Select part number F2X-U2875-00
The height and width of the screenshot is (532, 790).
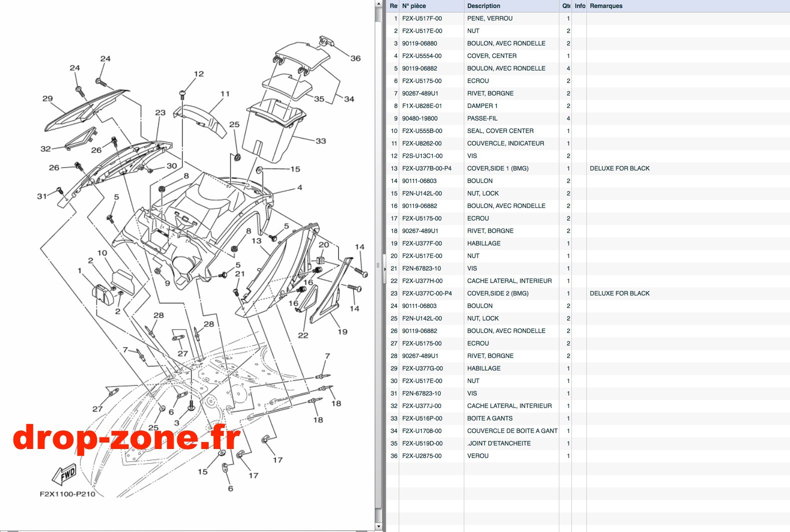422,456
